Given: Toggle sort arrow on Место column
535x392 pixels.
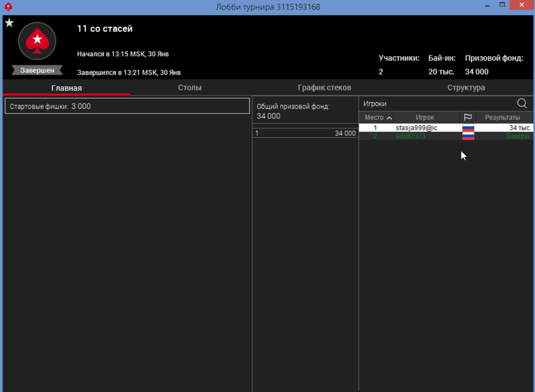Looking at the screenshot, I should (x=389, y=118).
